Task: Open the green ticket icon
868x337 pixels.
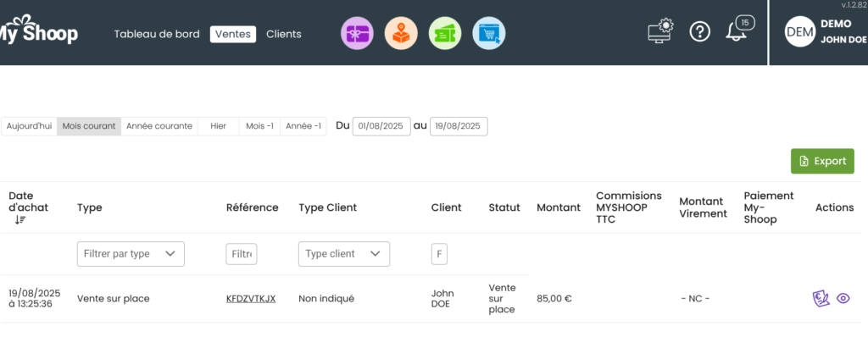Action: (x=445, y=34)
